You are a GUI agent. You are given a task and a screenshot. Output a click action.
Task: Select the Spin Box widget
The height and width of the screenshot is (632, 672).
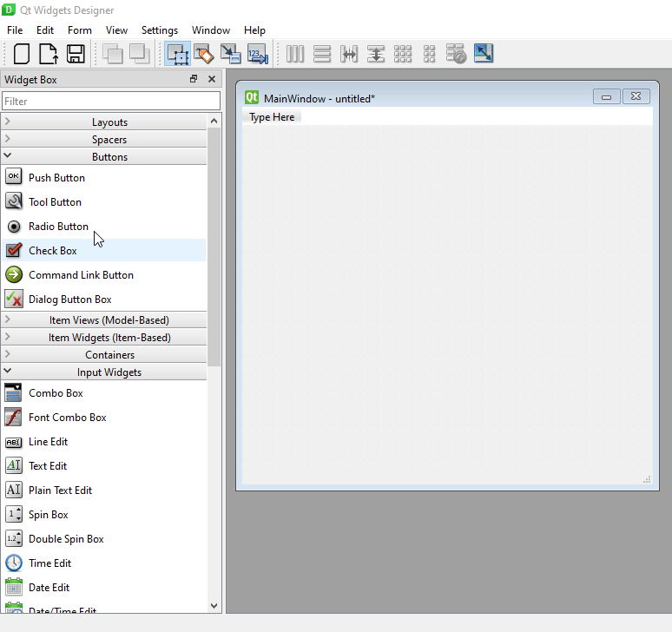pyautogui.click(x=104, y=515)
